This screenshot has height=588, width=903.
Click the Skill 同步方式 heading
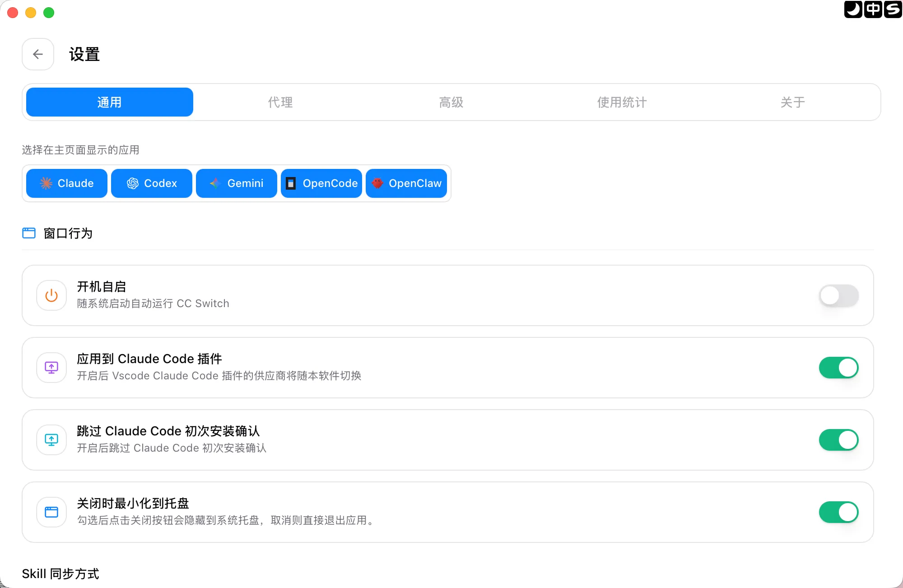click(x=61, y=574)
